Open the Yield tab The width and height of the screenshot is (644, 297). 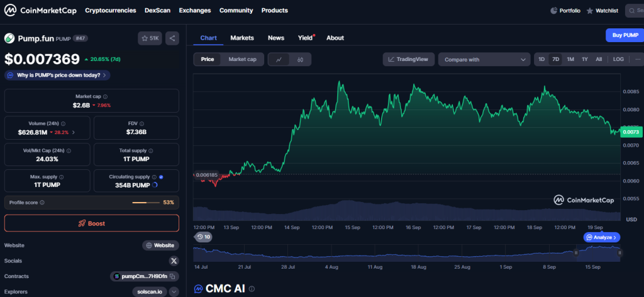(306, 38)
